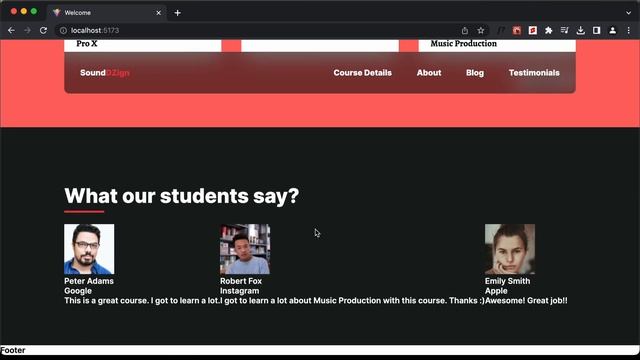Click the name Robert Fox

(241, 281)
